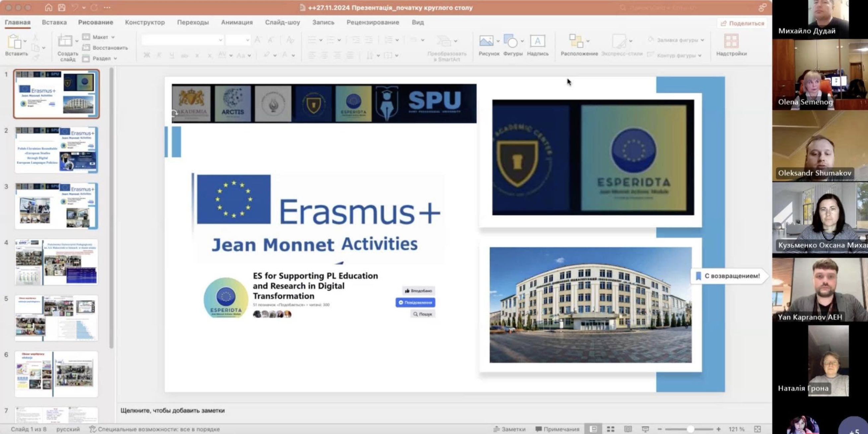
Task: Open the Рецензирование tab
Action: pyautogui.click(x=373, y=22)
